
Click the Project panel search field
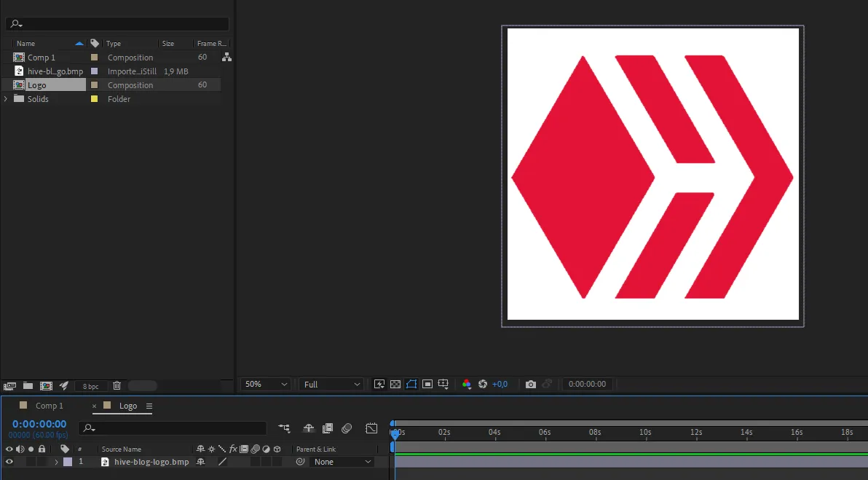pyautogui.click(x=117, y=24)
